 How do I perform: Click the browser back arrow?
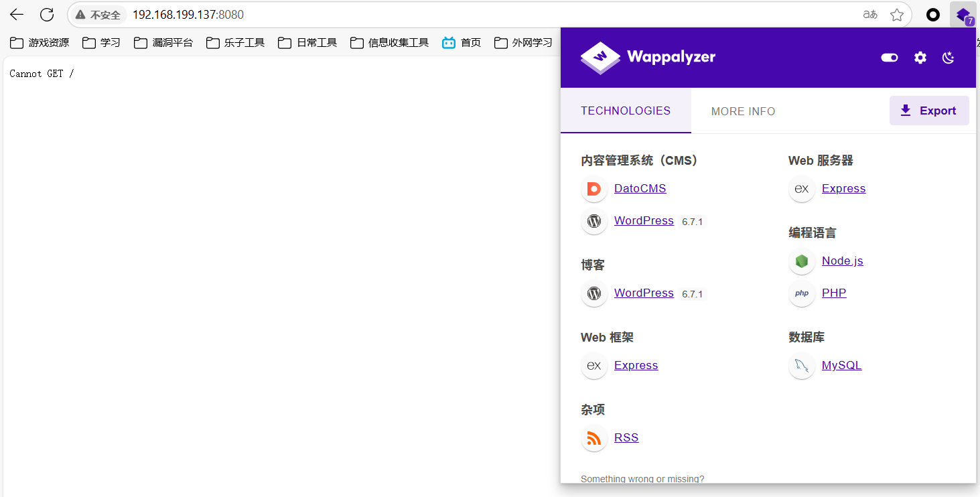point(17,14)
